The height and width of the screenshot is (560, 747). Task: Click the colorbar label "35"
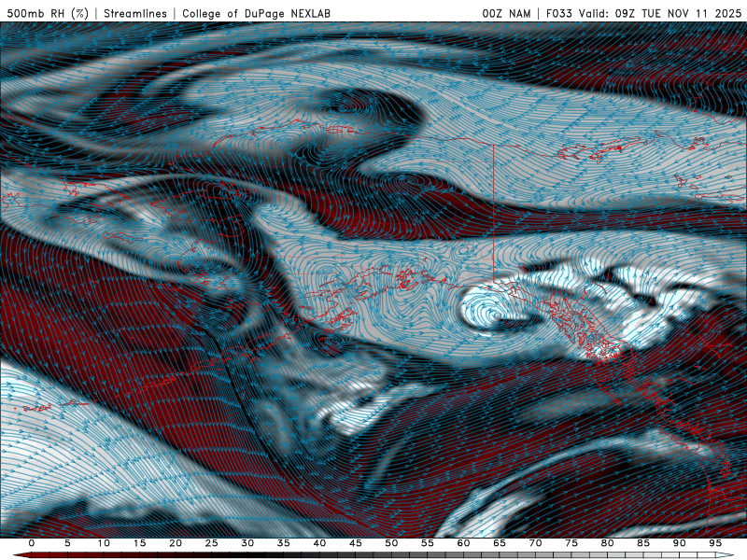pos(284,543)
